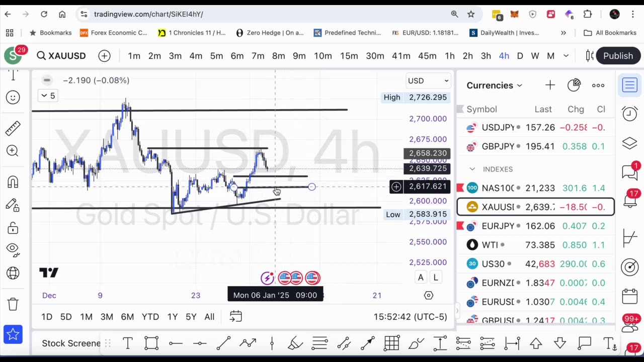The image size is (644, 362).
Task: Open the alerts alarm clock icon
Action: click(629, 114)
